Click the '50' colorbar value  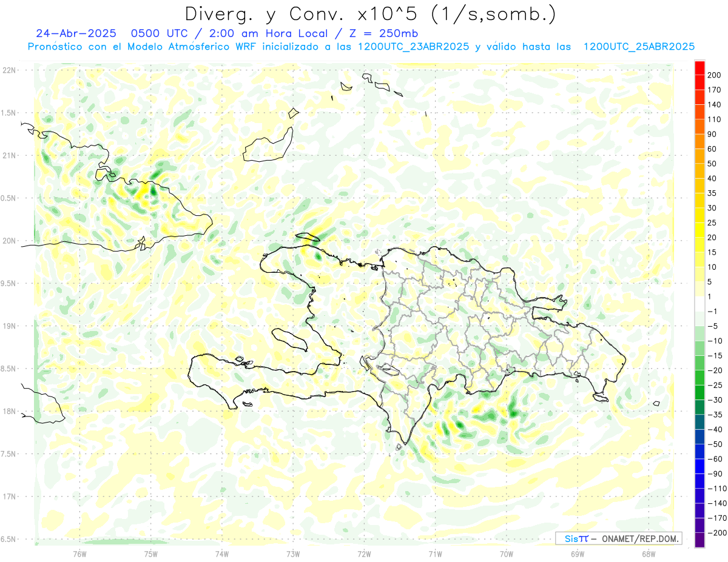712,164
